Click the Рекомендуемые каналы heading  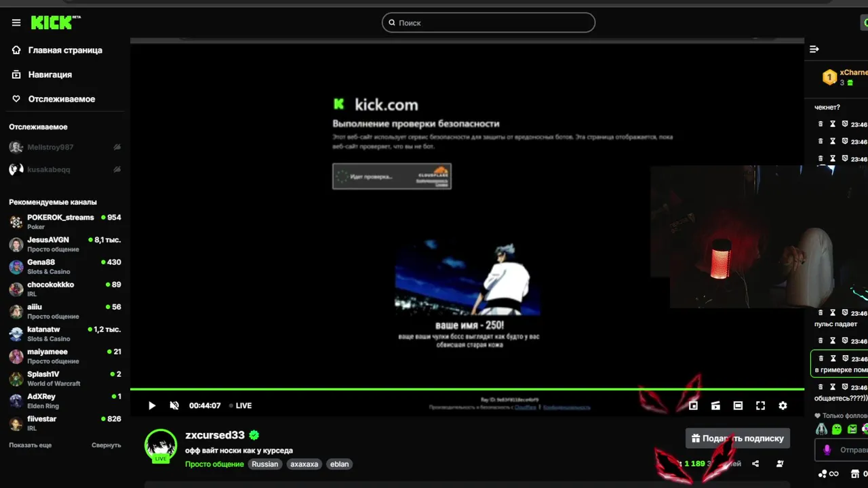53,202
